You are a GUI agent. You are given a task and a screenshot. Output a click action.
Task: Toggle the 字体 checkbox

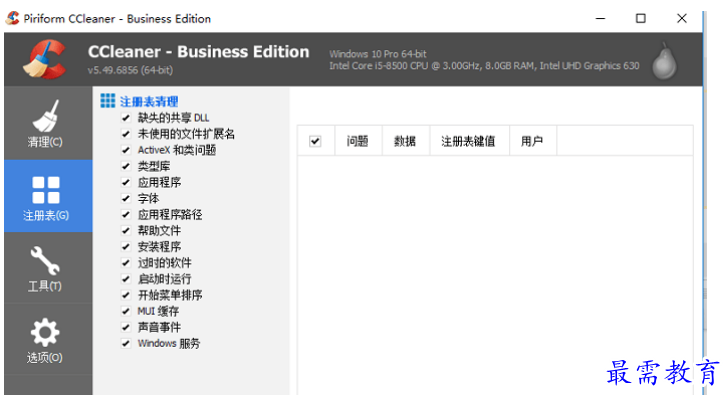(x=125, y=198)
